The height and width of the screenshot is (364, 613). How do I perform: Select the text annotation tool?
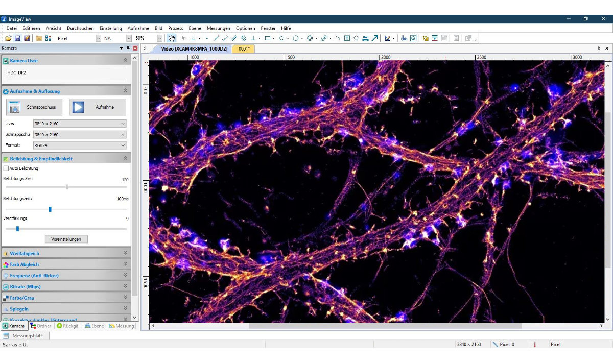[x=347, y=38]
